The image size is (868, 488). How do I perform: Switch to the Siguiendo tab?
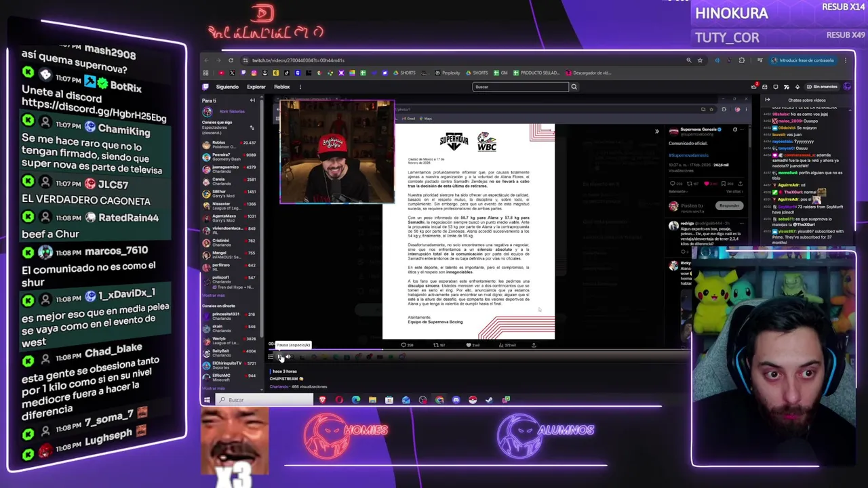click(x=227, y=87)
